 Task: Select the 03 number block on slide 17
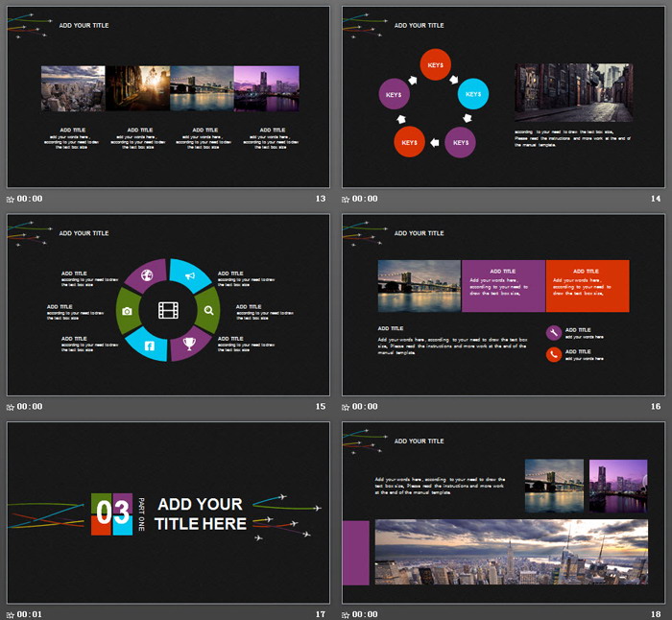(x=111, y=513)
